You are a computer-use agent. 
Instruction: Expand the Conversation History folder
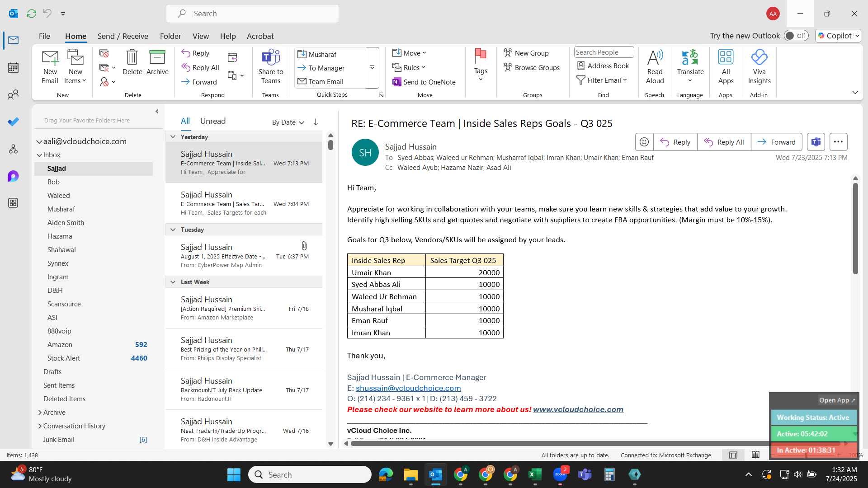point(40,426)
